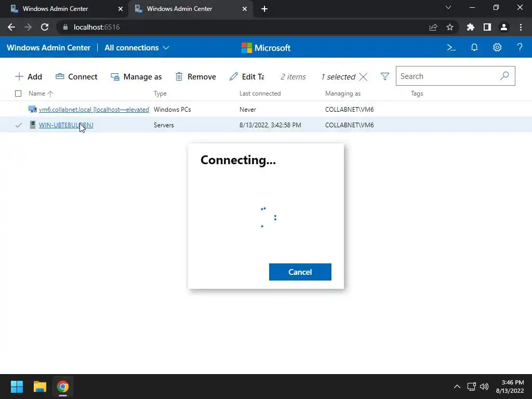This screenshot has width=532, height=399.
Task: Close the second browser tab
Action: click(x=245, y=9)
